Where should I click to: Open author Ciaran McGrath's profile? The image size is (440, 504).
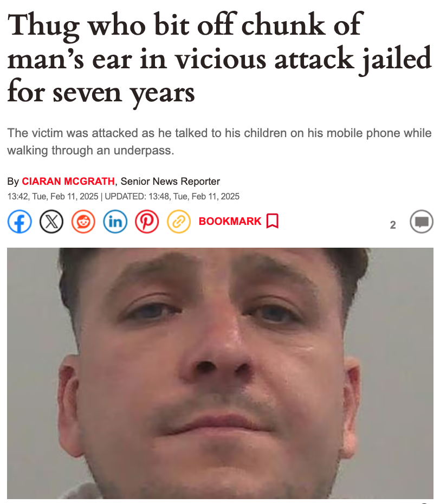(68, 182)
